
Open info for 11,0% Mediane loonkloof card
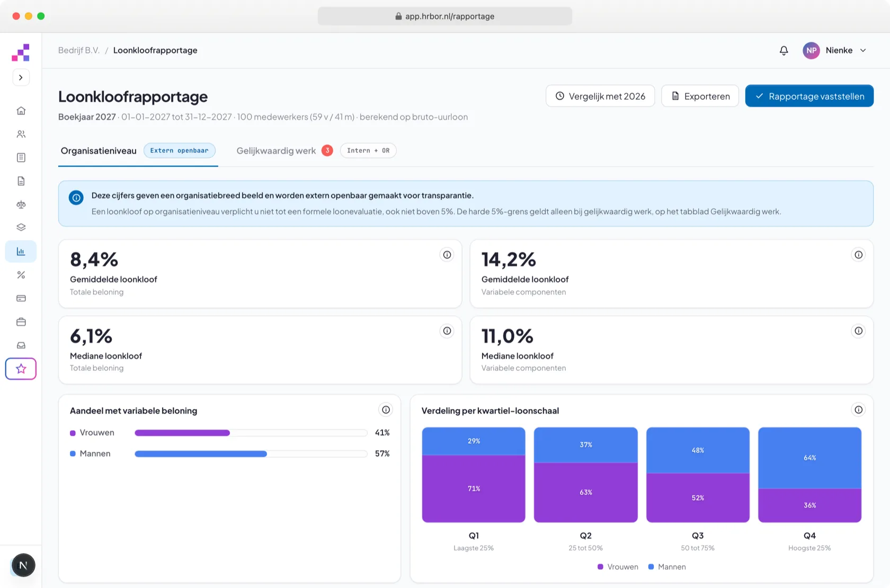point(858,331)
